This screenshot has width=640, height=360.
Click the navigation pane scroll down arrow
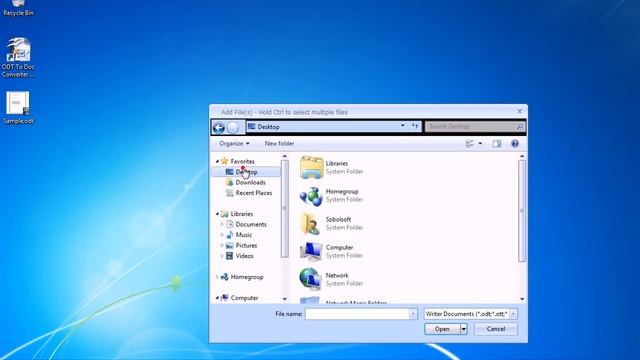(x=284, y=299)
